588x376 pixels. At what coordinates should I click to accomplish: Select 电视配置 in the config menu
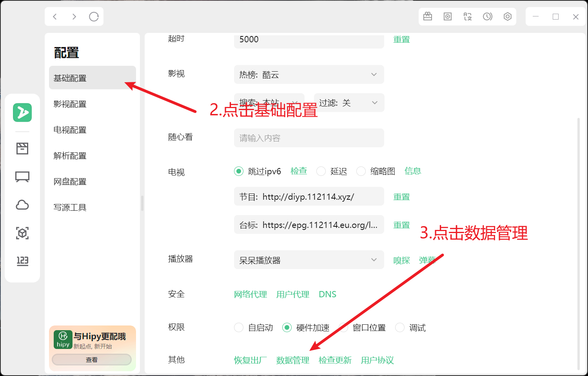pos(93,130)
